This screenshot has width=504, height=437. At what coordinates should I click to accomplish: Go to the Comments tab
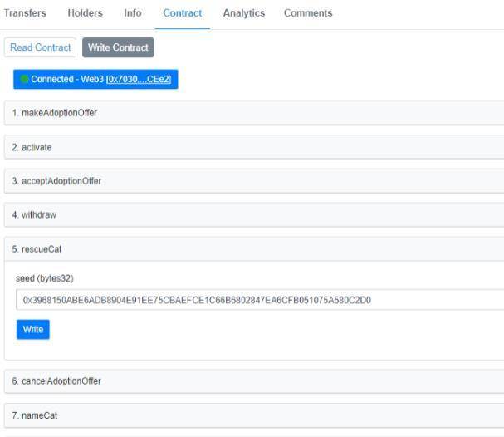(308, 13)
